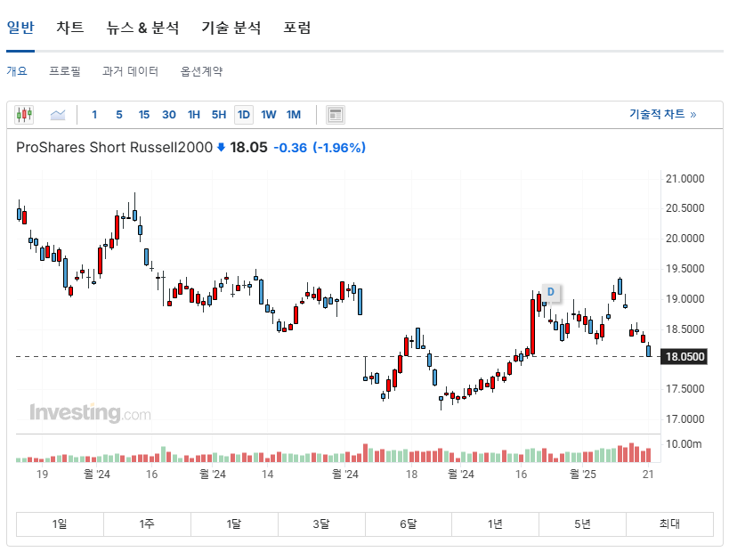Click the 19 date label on time axis

pos(43,474)
